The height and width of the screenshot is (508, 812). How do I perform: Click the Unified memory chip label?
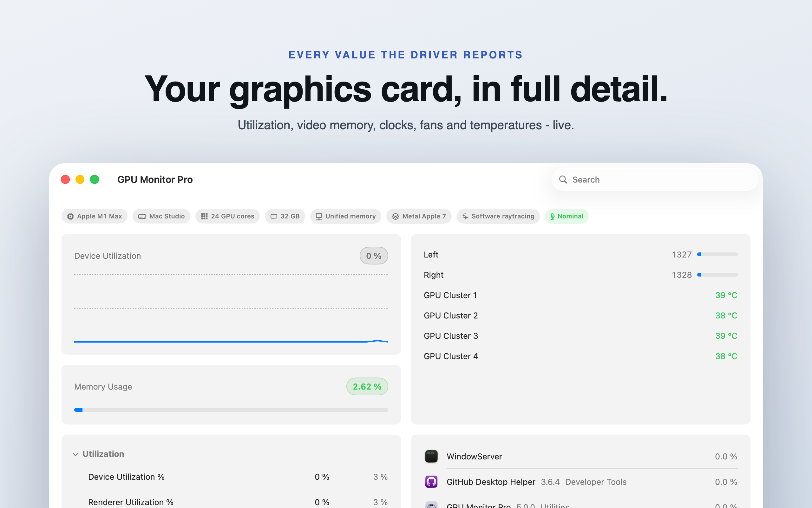click(x=350, y=216)
